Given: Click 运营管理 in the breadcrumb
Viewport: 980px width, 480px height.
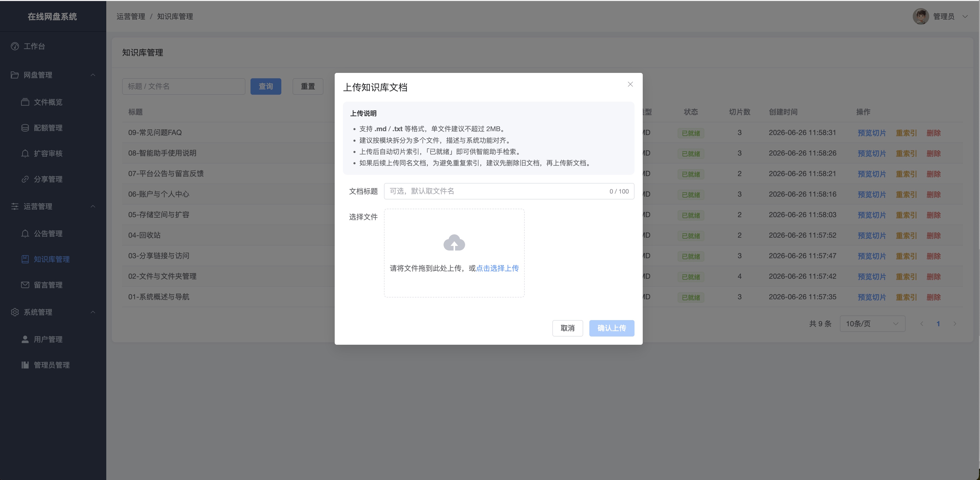Looking at the screenshot, I should click(131, 16).
